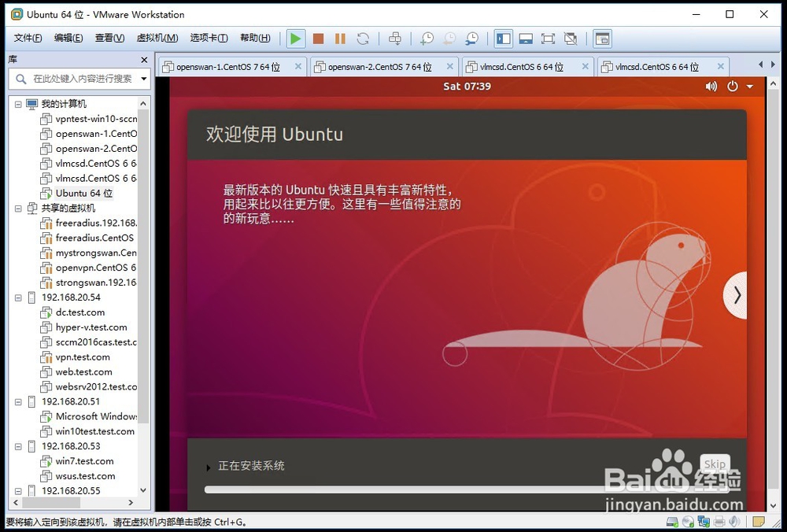Click the network adapter status icon
The image size is (787, 532).
(704, 522)
